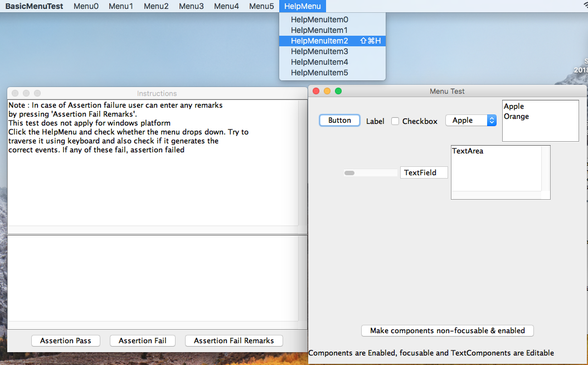
Task: Click the horizontal scrollbar thumb beside TextField
Action: pos(349,173)
